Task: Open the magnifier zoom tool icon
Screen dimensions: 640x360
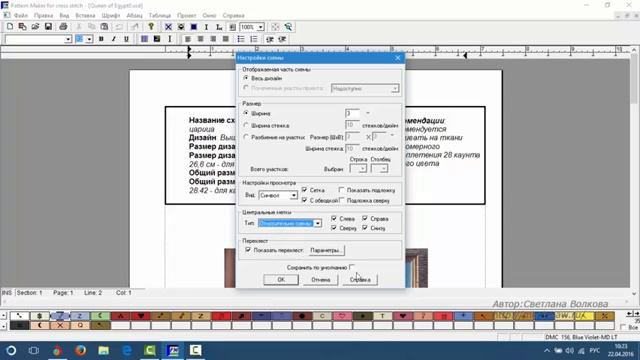Action: click(288, 27)
